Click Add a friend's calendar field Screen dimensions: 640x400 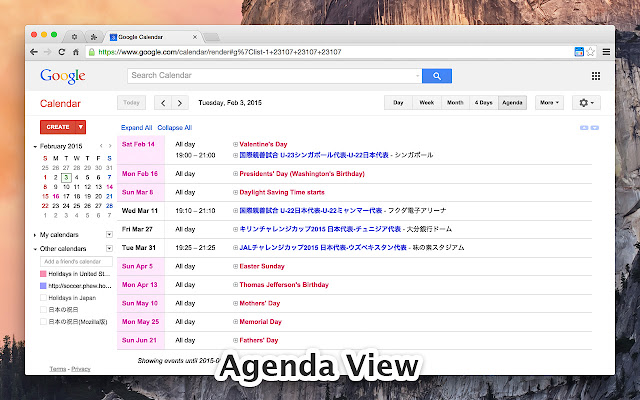click(76, 262)
